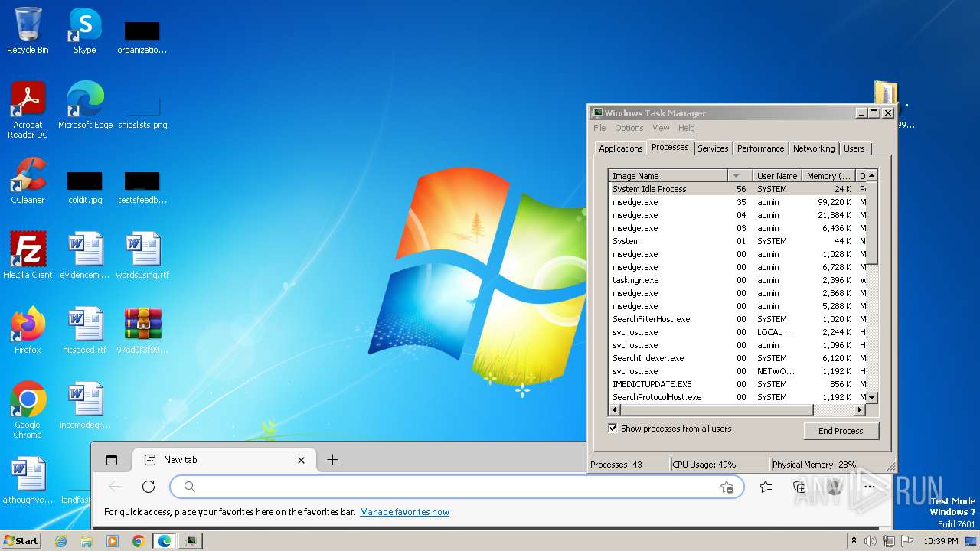
Task: Launch Firefox from the desktop
Action: point(28,331)
